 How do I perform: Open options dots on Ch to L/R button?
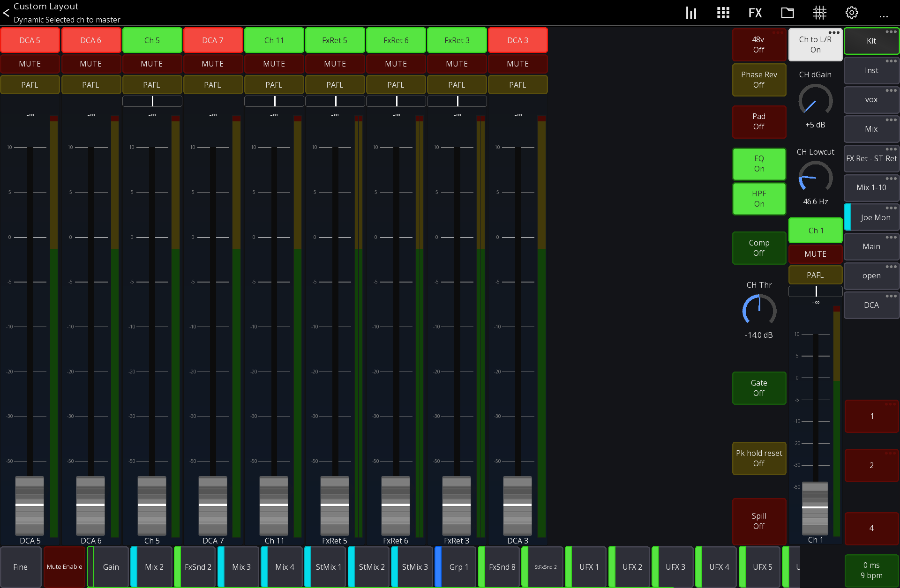(x=834, y=33)
